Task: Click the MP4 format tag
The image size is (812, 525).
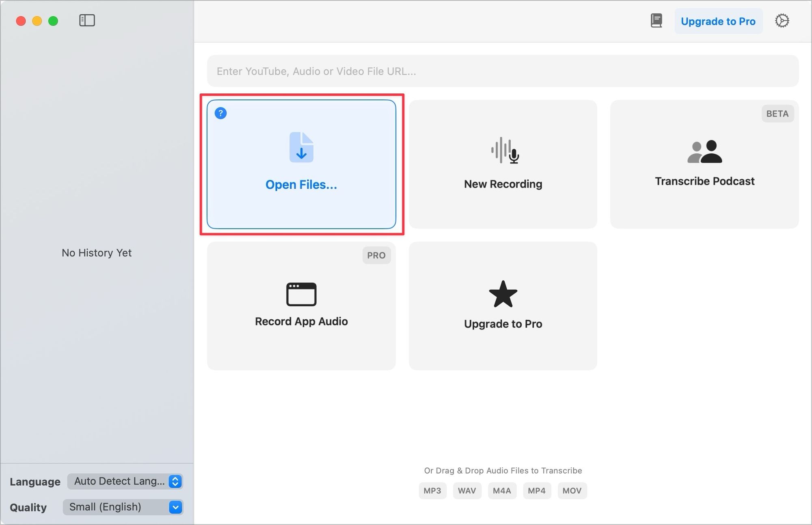Action: [537, 491]
